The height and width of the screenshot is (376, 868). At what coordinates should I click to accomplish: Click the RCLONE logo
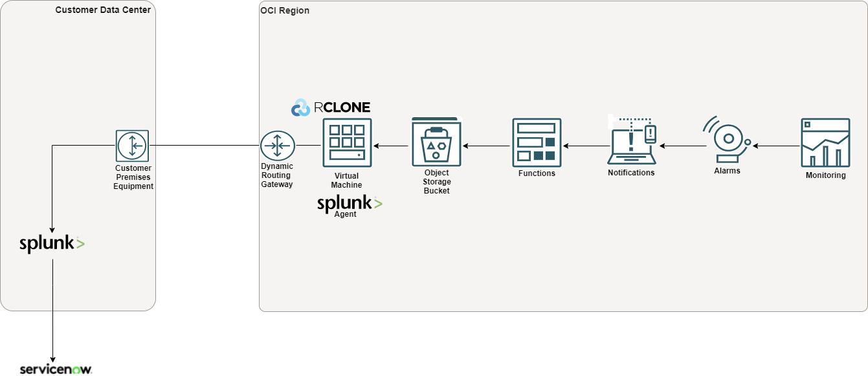click(331, 107)
